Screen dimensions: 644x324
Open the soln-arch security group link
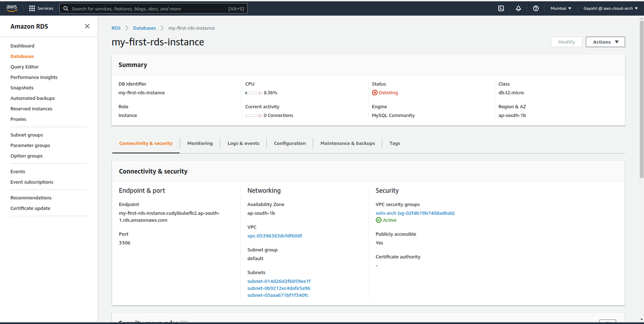[415, 213]
